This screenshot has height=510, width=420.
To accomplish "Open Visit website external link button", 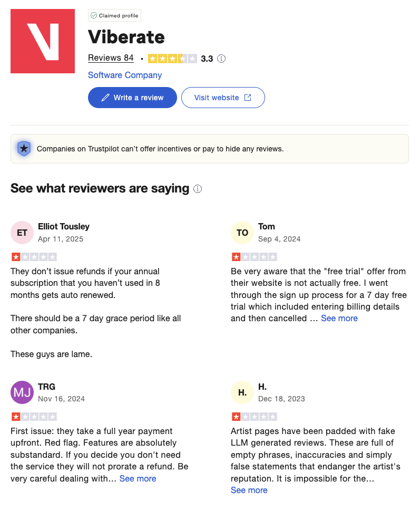I will [x=223, y=98].
